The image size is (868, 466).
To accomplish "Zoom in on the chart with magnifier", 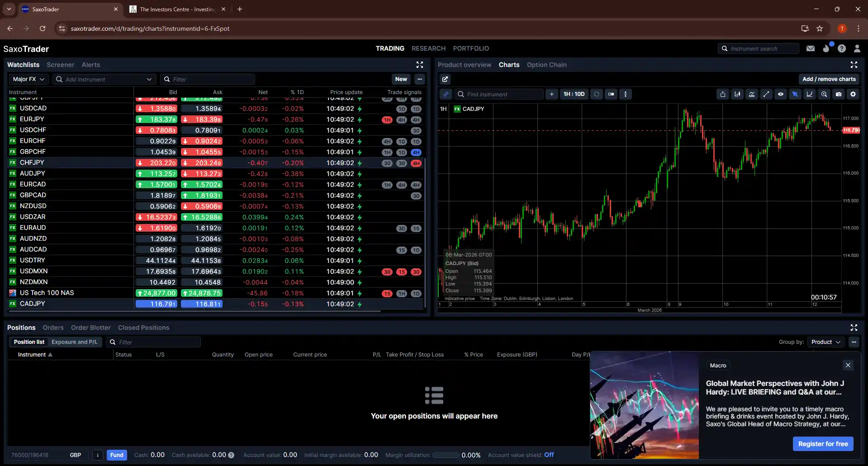I will (x=824, y=94).
